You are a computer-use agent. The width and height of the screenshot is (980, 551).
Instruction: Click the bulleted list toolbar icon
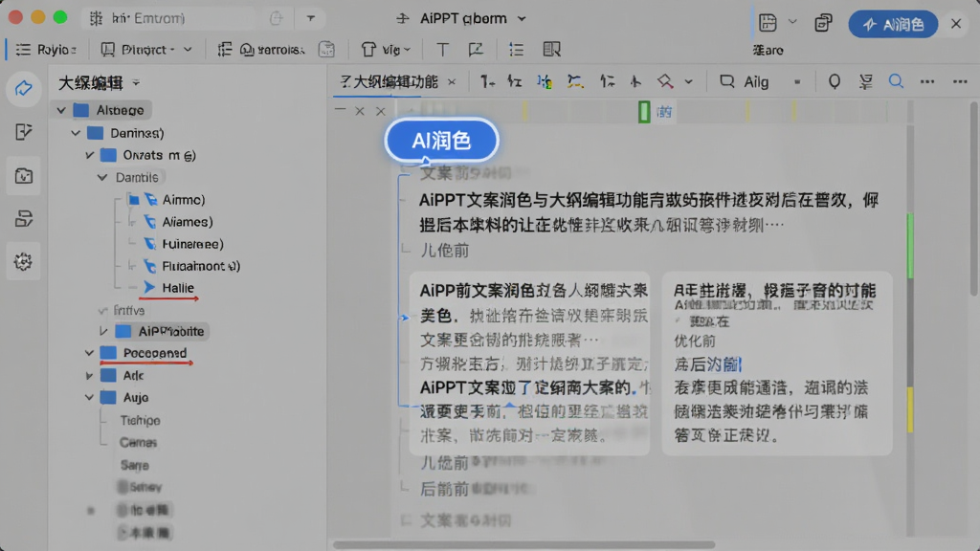click(x=516, y=50)
